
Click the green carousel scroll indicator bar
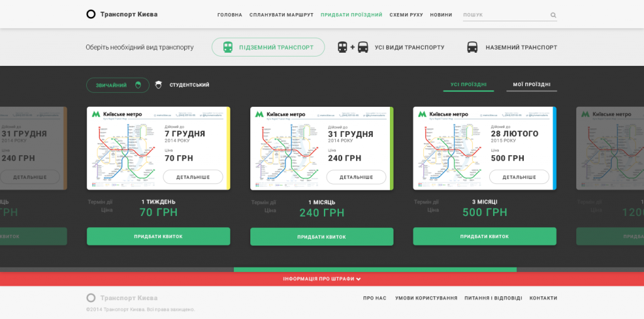pos(375,270)
